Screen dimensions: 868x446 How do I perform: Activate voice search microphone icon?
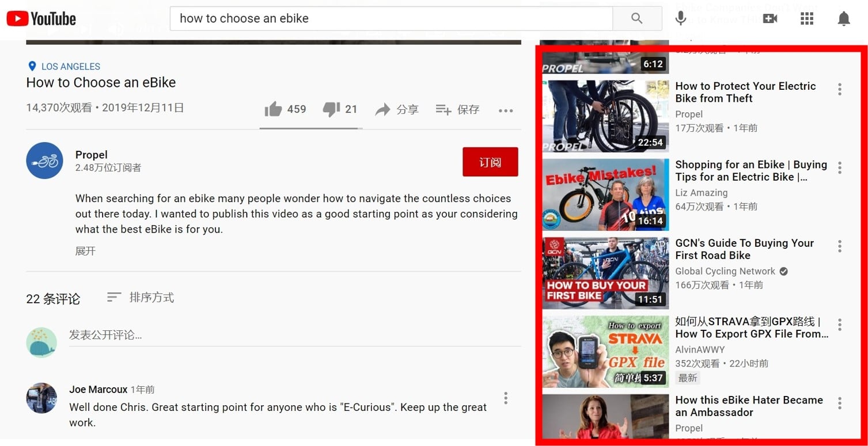(x=680, y=18)
